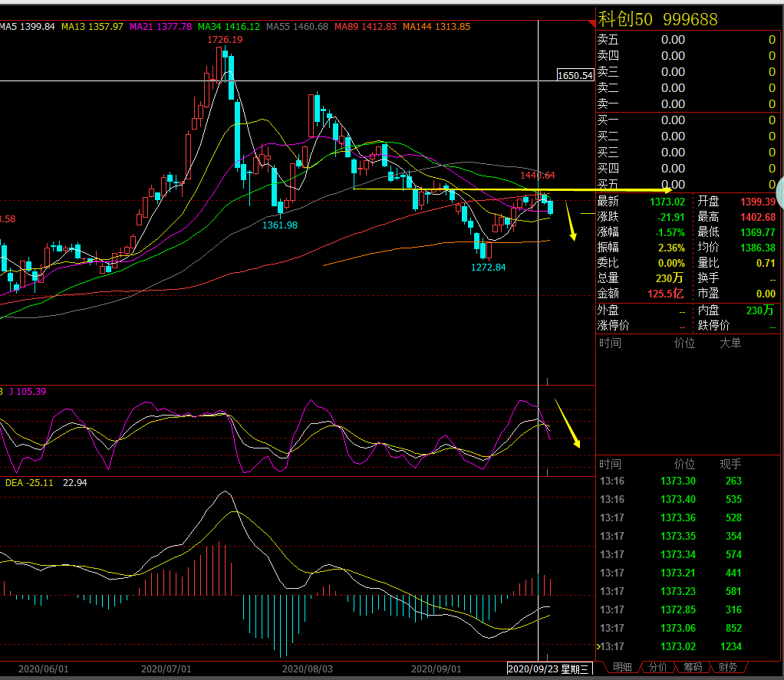Click the 跌停价 label

pos(713,326)
